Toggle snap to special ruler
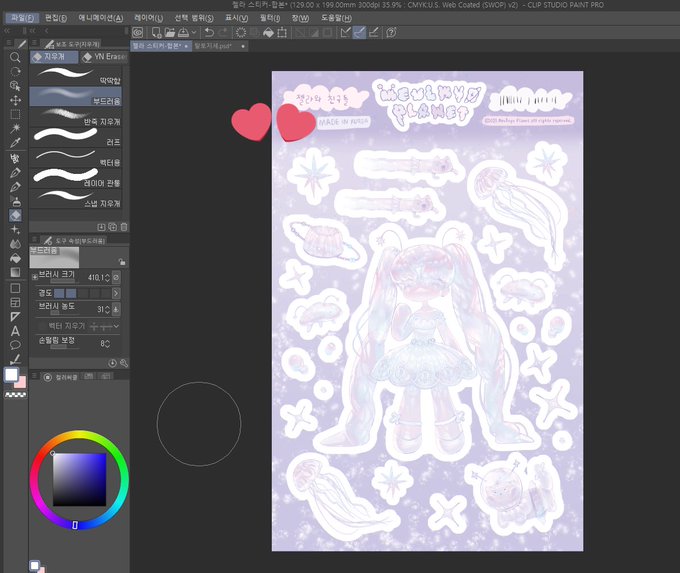Viewport: 680px width, 573px height. [x=360, y=33]
